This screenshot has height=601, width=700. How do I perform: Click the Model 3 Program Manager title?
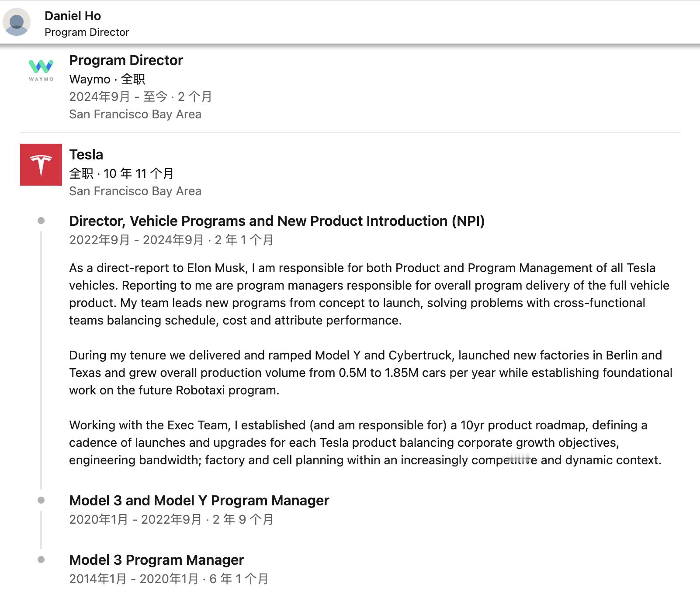156,560
